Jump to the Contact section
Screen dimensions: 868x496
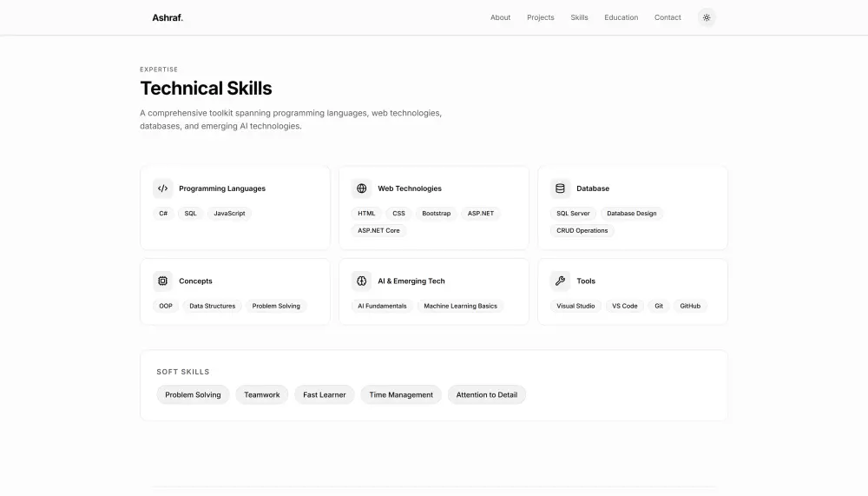click(x=667, y=17)
